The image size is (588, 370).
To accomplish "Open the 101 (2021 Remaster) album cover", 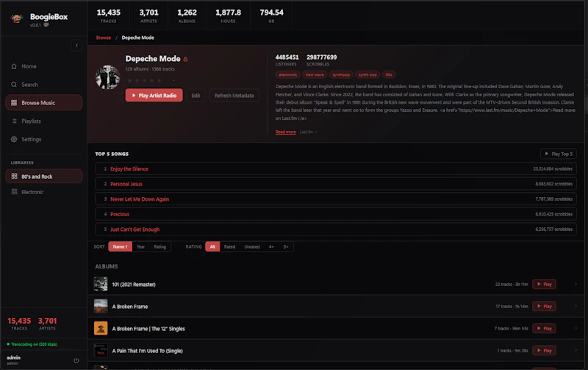I will pyautogui.click(x=101, y=284).
